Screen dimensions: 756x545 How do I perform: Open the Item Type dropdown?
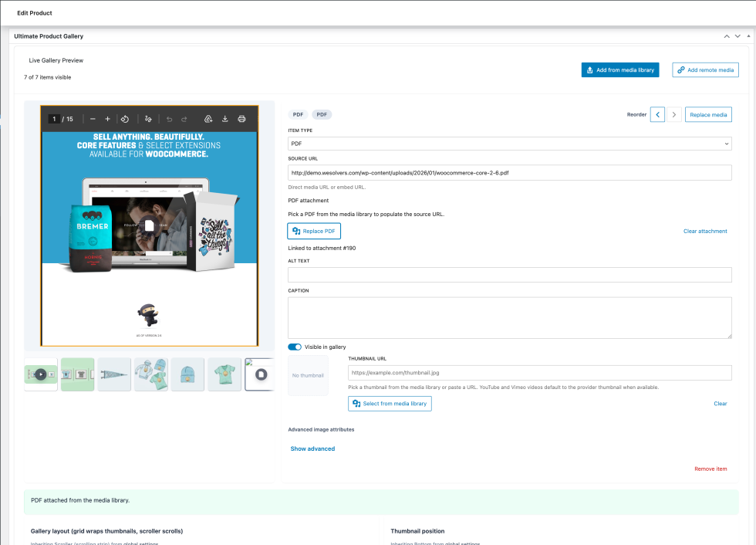pyautogui.click(x=510, y=144)
